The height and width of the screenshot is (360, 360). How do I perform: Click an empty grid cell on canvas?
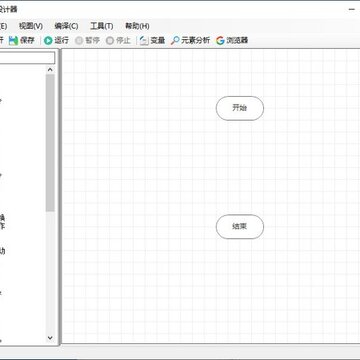pos(133,167)
